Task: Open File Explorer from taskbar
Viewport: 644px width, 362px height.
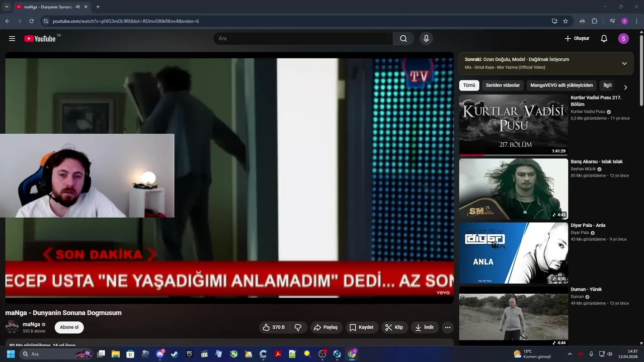Action: coord(115,354)
